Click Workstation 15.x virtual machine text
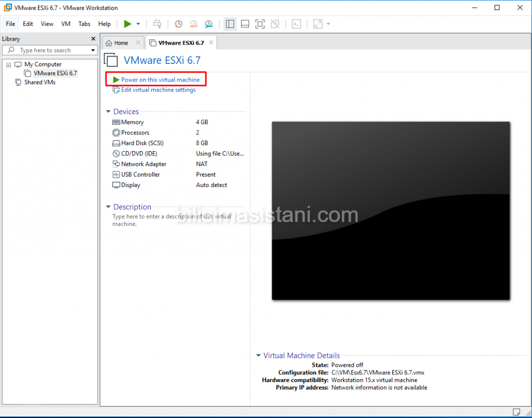532x418 pixels. pos(374,380)
